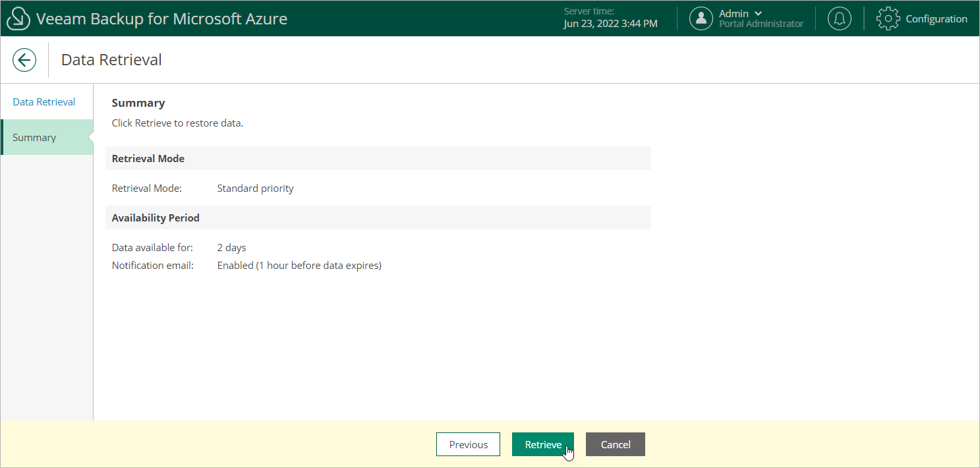Screen dimensions: 980x468
Task: Click the Previous button
Action: pos(469,444)
